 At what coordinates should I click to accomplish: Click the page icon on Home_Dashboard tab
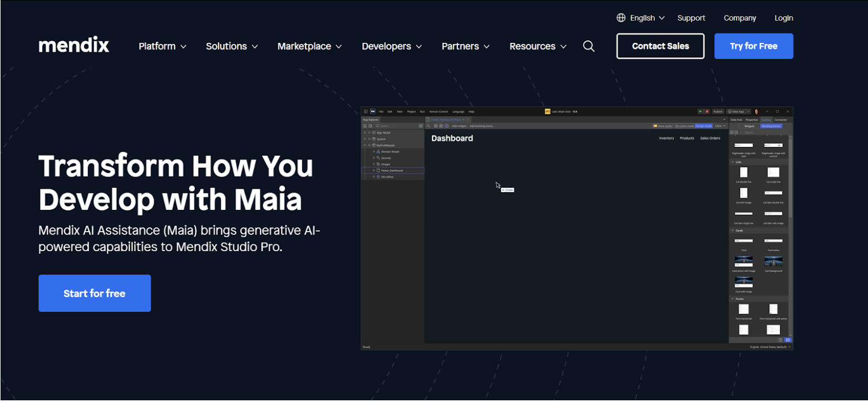(428, 120)
